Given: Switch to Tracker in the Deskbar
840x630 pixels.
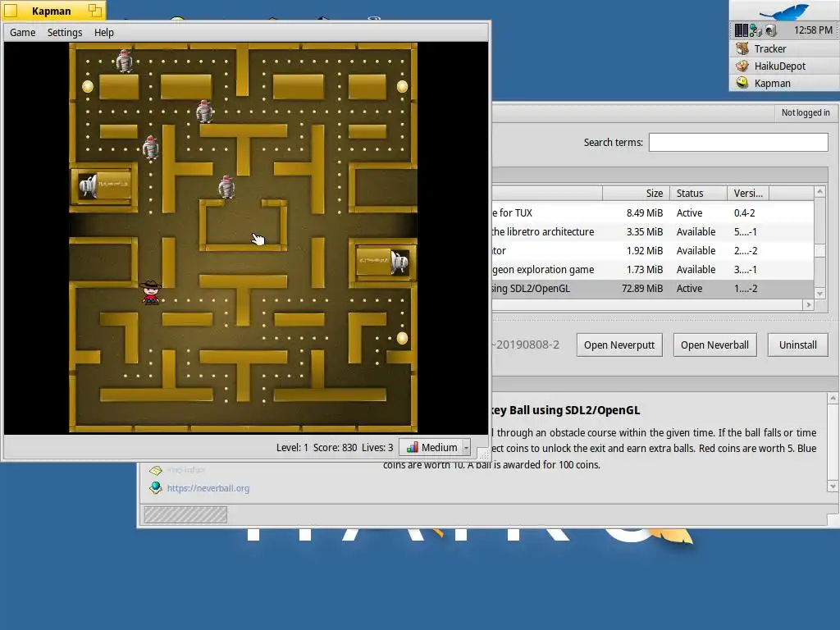Looking at the screenshot, I should coord(784,48).
